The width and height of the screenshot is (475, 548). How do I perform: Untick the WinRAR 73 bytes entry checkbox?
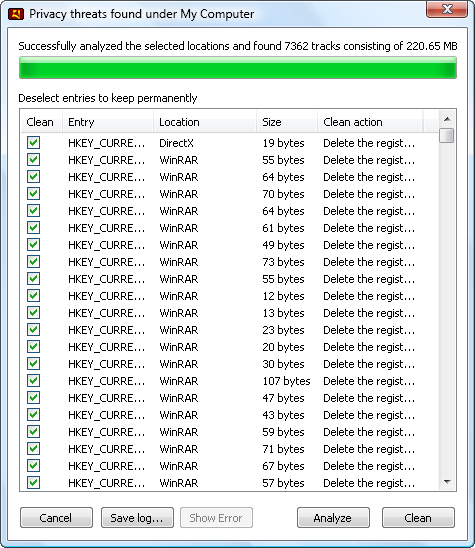click(x=34, y=262)
